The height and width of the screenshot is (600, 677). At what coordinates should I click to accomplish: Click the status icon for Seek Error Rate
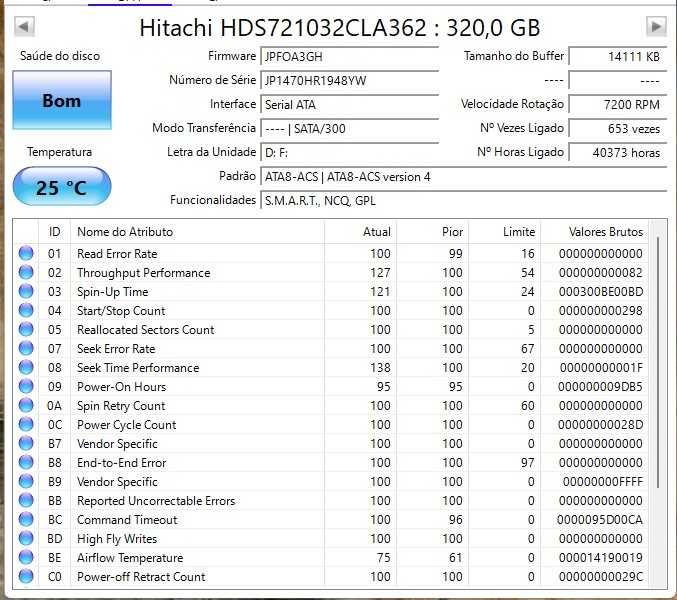pyautogui.click(x=26, y=348)
